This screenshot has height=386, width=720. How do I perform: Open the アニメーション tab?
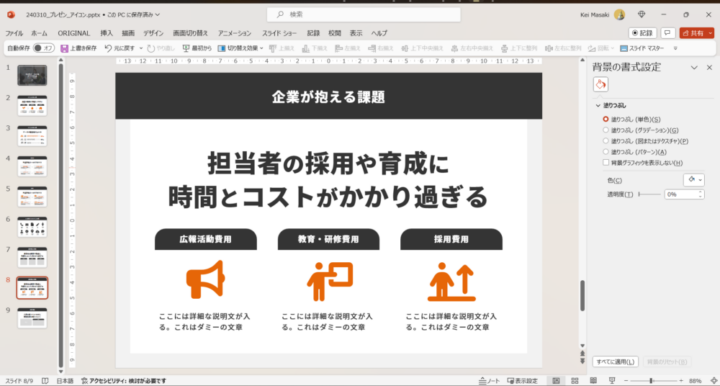point(235,33)
